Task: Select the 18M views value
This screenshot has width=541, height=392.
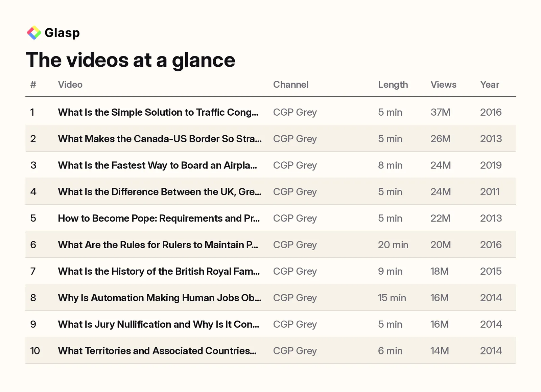Action: pos(440,271)
